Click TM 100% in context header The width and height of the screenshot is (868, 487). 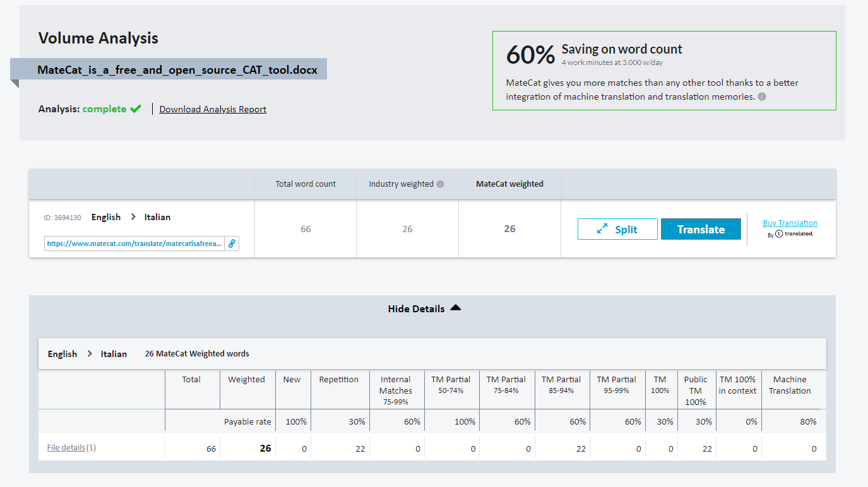[737, 385]
